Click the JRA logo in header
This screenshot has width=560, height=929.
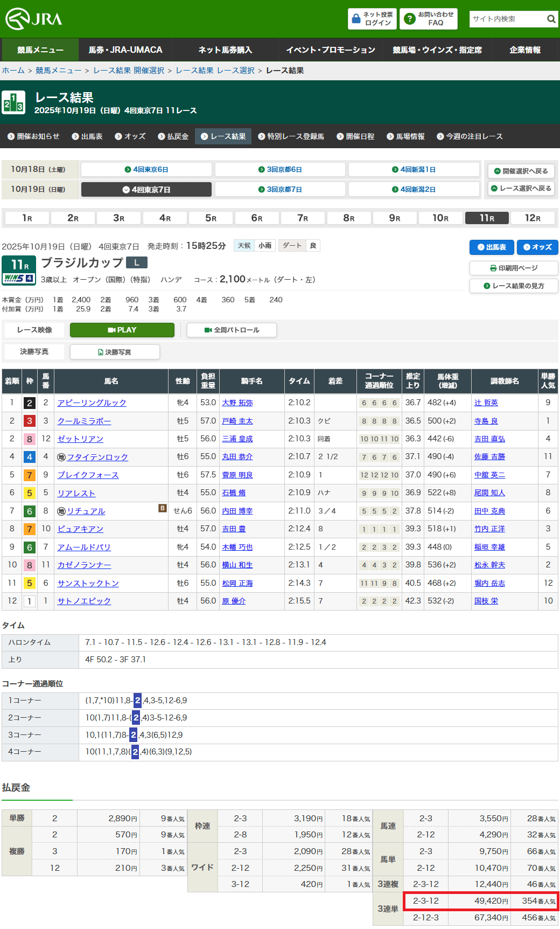point(33,19)
